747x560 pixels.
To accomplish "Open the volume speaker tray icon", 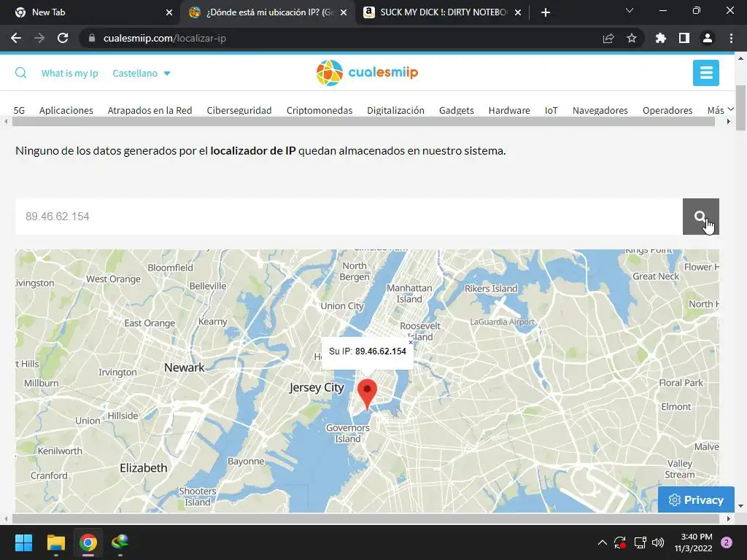I will point(658,542).
